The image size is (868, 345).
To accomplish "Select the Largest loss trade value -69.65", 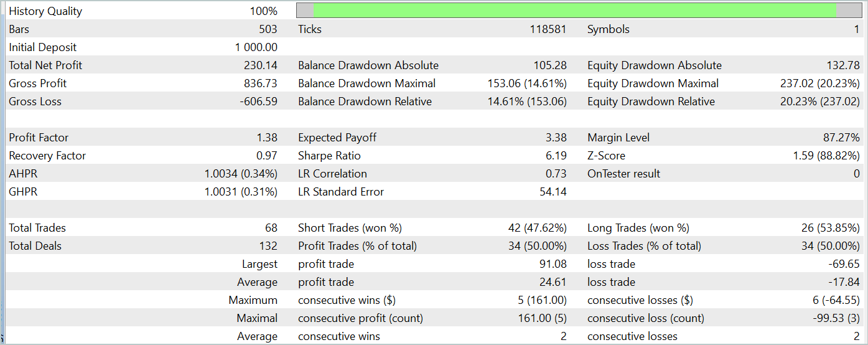I will pos(844,264).
